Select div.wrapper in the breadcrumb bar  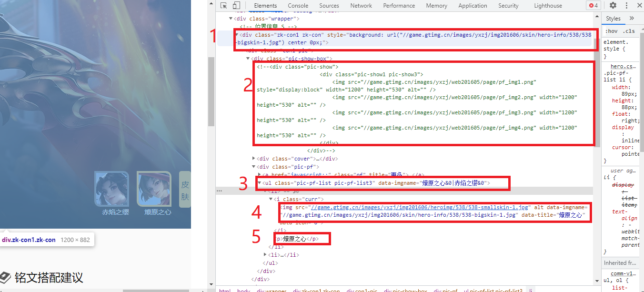[272, 290]
